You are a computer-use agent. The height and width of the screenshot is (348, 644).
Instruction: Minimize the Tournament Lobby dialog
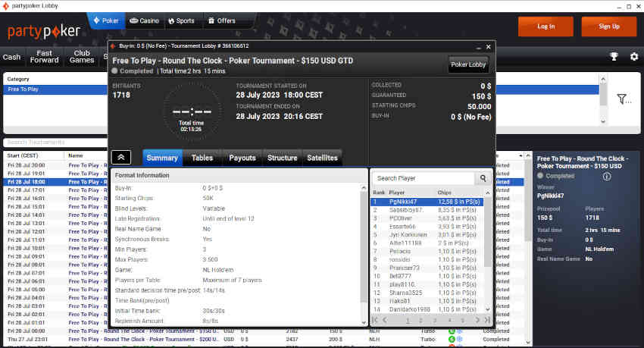tap(479, 47)
